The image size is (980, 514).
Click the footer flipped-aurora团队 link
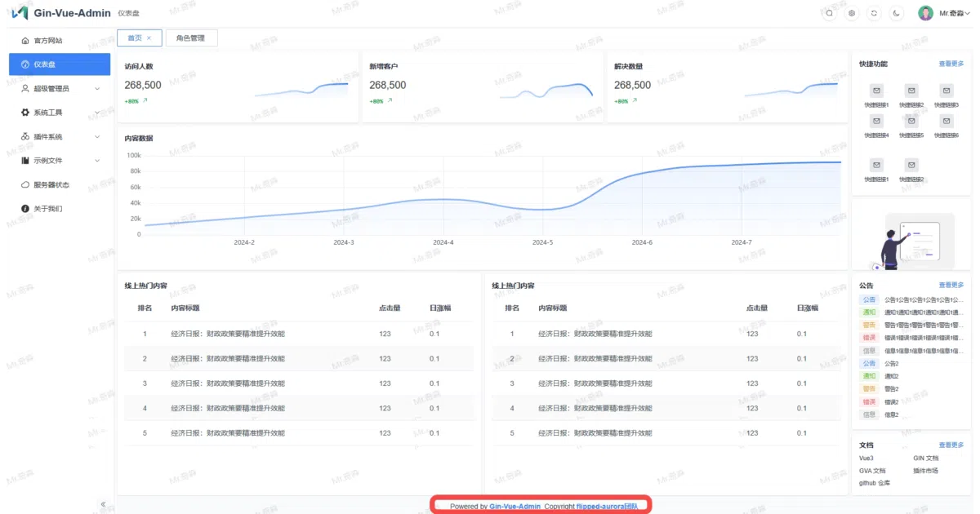click(x=607, y=507)
